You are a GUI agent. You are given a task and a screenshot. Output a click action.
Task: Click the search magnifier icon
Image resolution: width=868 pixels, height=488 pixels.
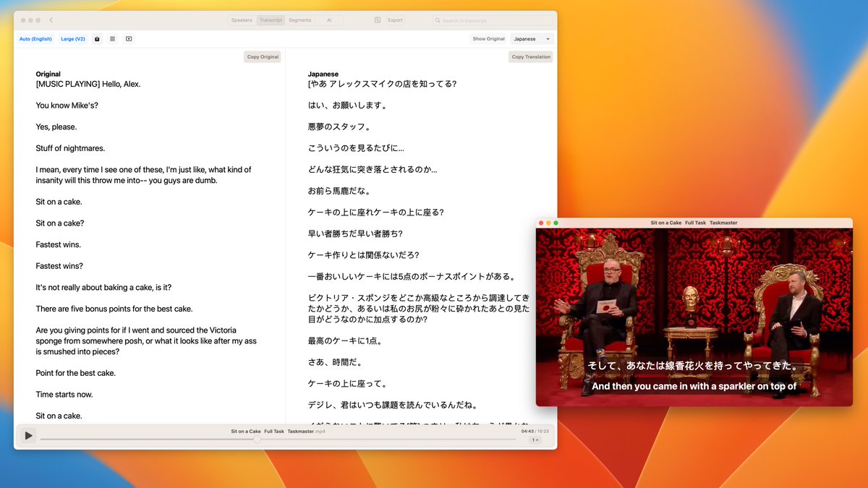[438, 21]
